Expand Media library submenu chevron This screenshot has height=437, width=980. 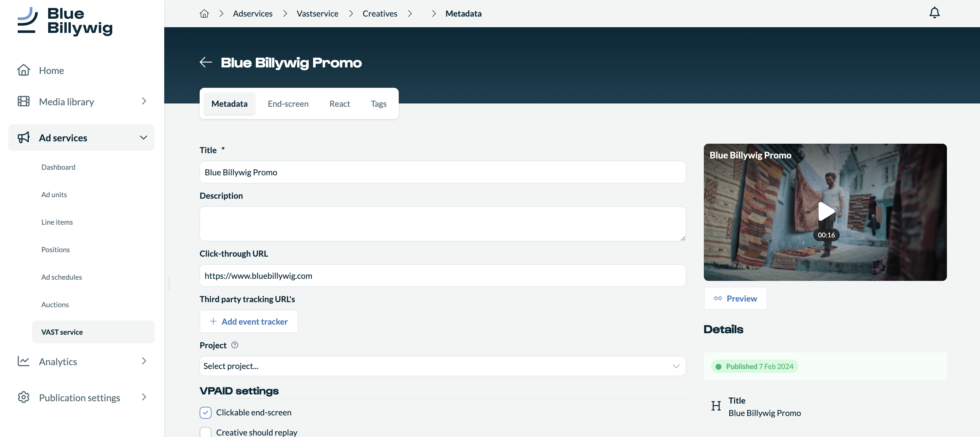[144, 101]
